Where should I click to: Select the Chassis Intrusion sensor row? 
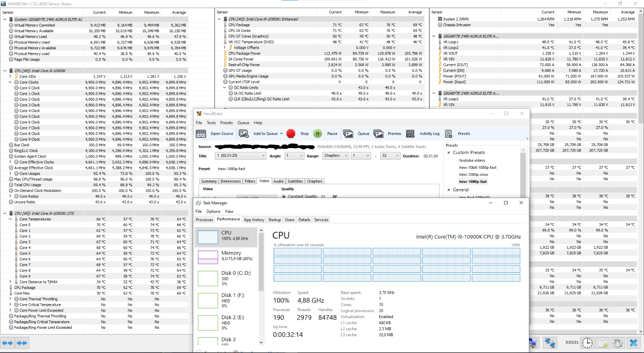(535, 25)
